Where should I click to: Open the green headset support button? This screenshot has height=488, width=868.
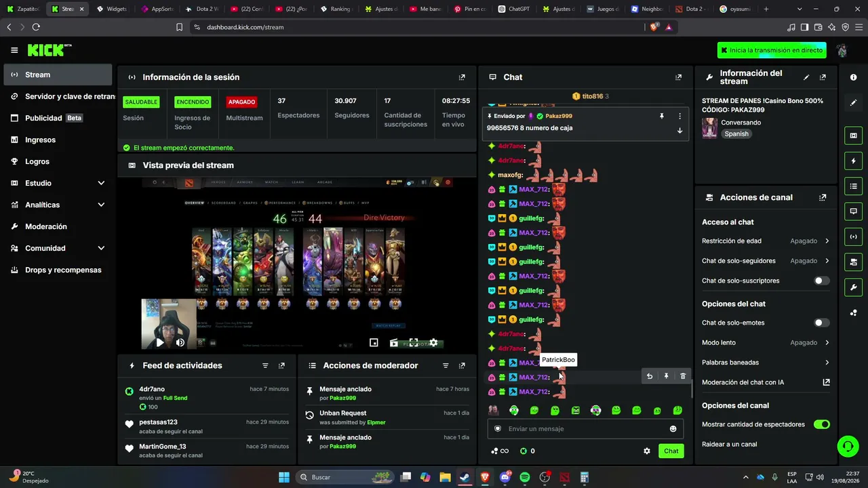pos(848,446)
